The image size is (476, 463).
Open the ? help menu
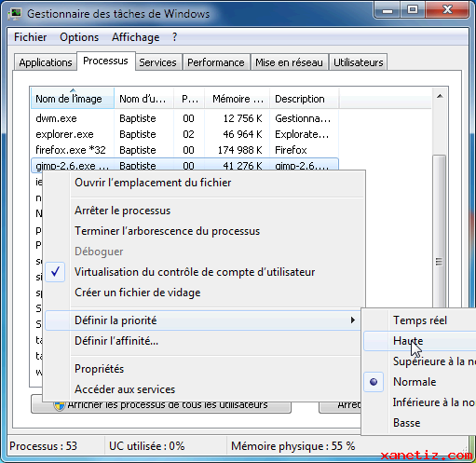coord(175,37)
